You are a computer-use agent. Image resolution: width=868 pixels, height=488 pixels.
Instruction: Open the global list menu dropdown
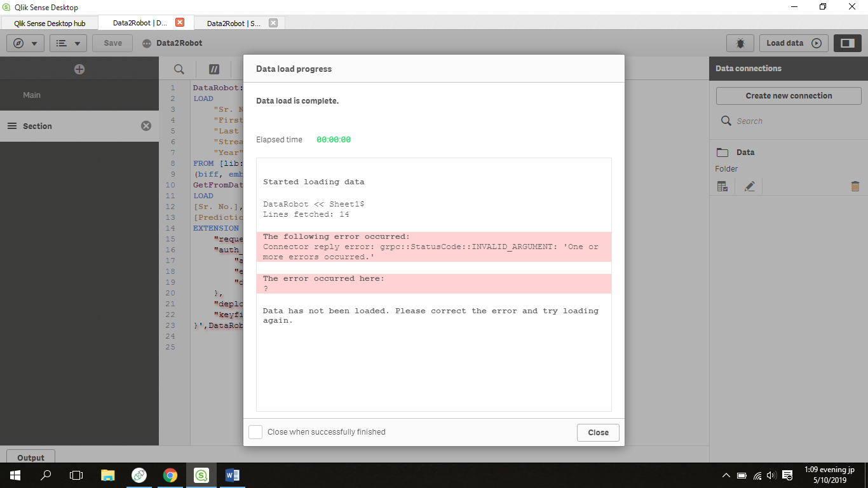click(69, 43)
